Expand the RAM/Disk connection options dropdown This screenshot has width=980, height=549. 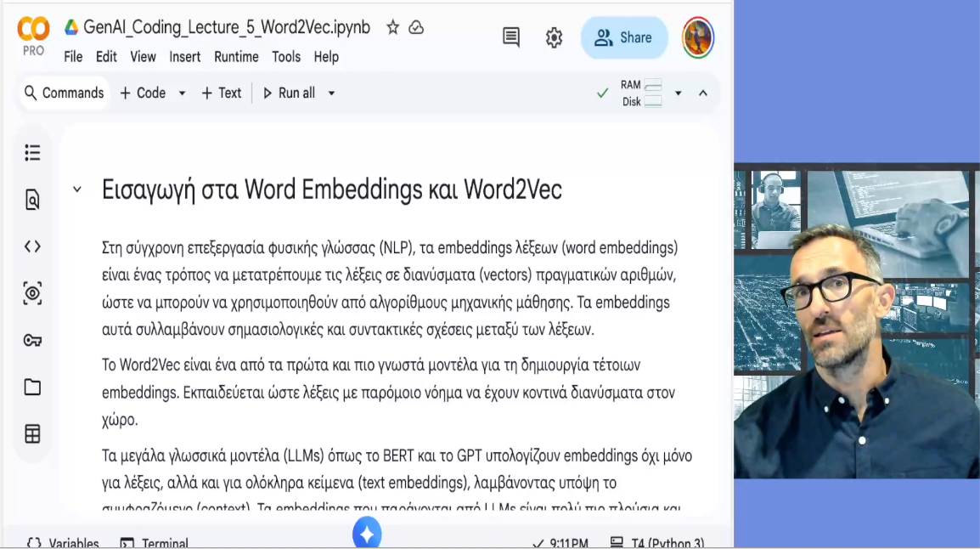coord(678,93)
